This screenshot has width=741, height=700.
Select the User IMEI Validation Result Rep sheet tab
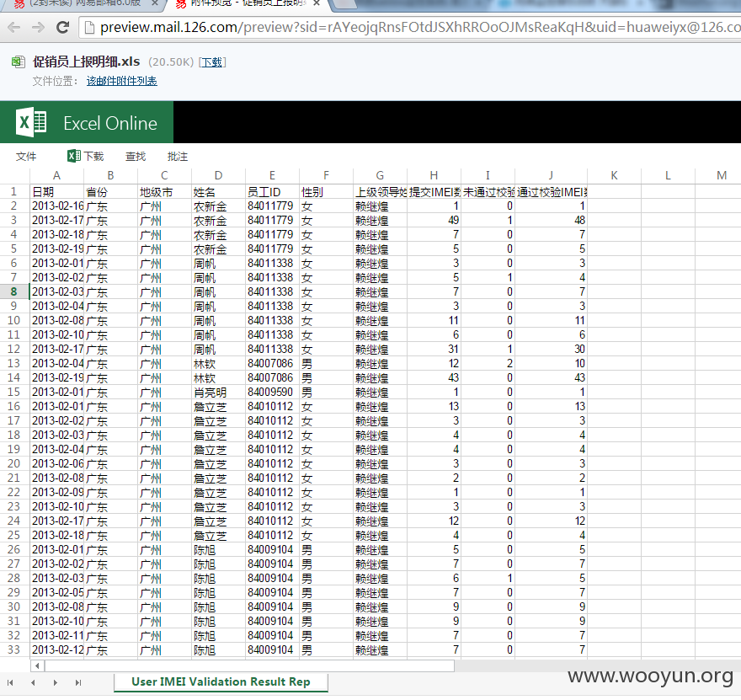(x=221, y=681)
